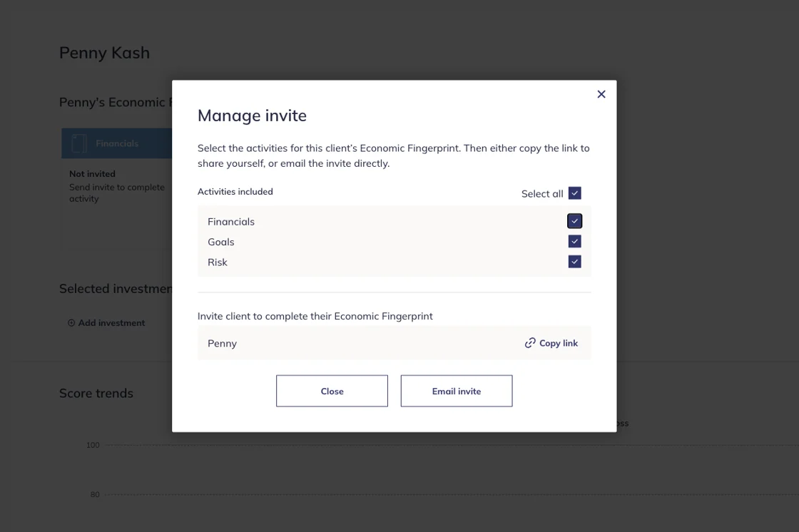
Task: Click the Risk row label
Action: [217, 262]
